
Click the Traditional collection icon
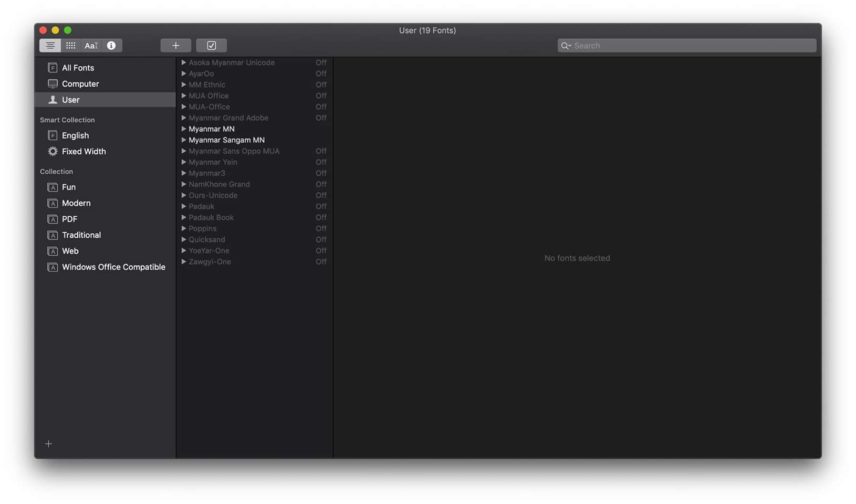click(x=53, y=235)
